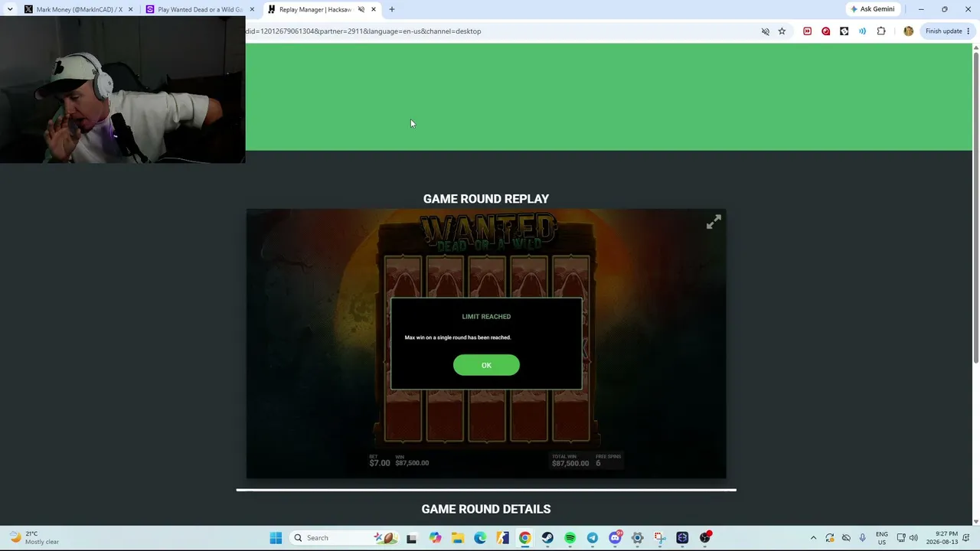980x551 pixels.
Task: Open the dark purple square taskbar app
Action: point(682,538)
